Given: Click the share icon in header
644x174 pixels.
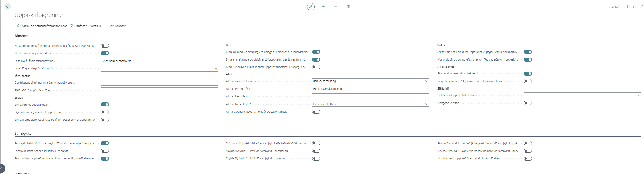Looking at the screenshot, I should pos(323,7).
